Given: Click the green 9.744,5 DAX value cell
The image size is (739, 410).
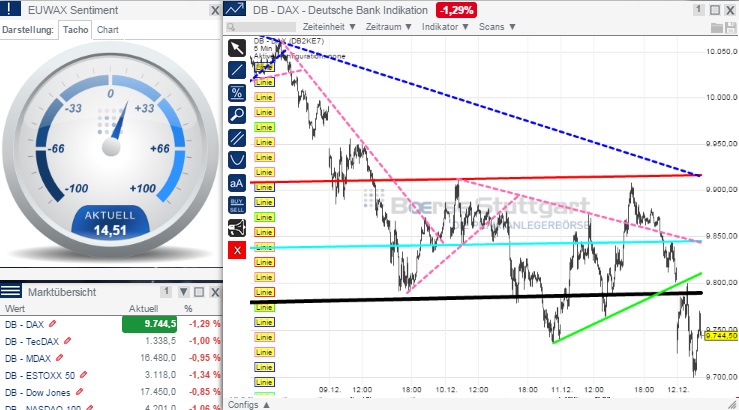Looking at the screenshot, I should click(149, 324).
